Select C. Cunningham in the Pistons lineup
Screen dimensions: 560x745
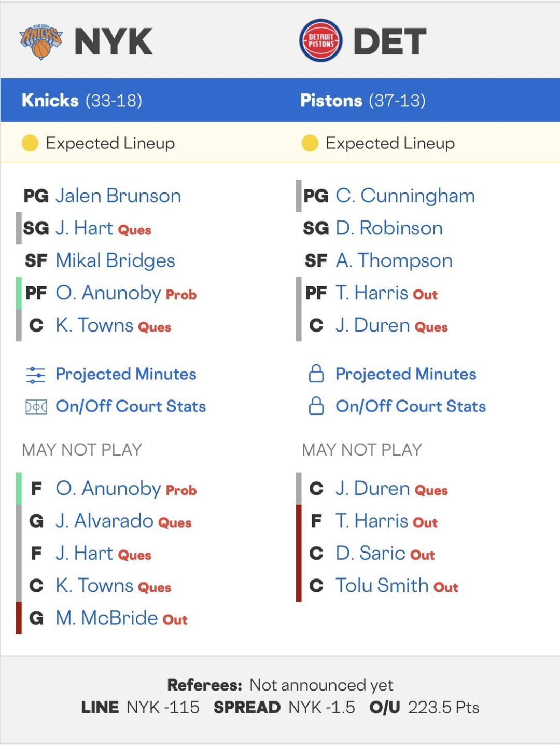405,196
